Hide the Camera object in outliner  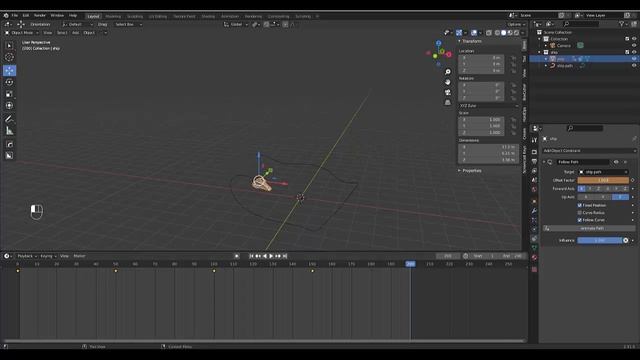tap(634, 45)
